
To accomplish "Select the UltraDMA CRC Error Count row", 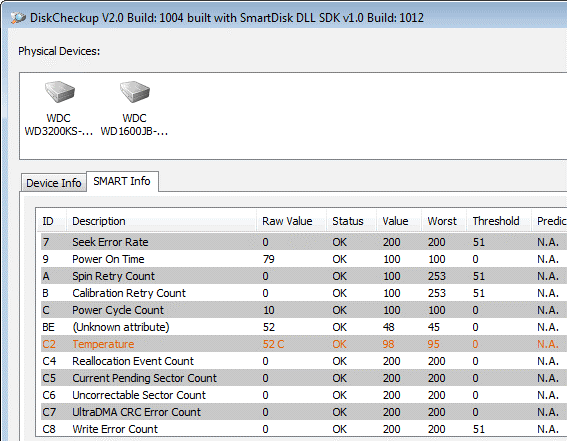I will click(x=304, y=412).
